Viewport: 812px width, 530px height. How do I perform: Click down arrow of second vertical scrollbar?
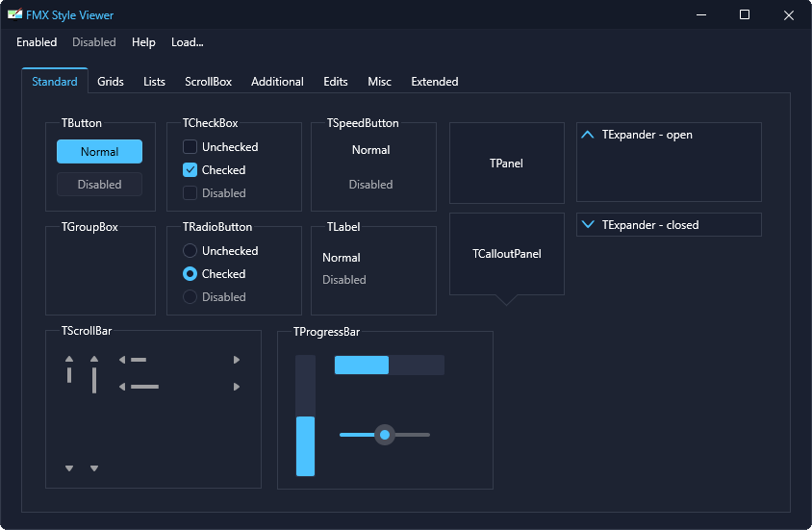[x=94, y=467]
